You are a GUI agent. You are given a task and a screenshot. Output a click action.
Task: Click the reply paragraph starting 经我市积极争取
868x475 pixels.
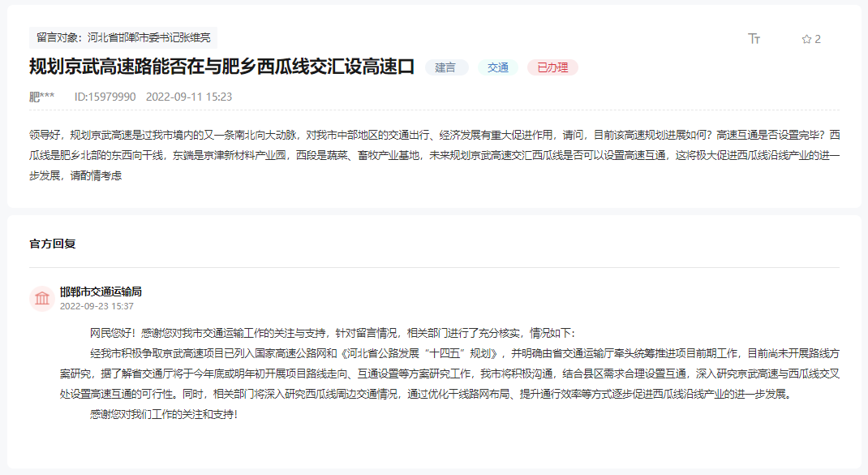pos(449,374)
